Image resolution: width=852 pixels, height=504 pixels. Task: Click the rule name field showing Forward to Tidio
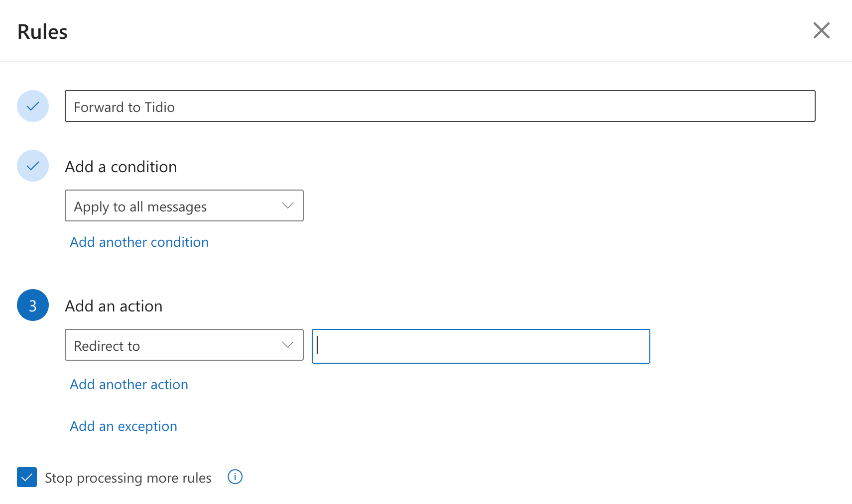click(x=440, y=106)
